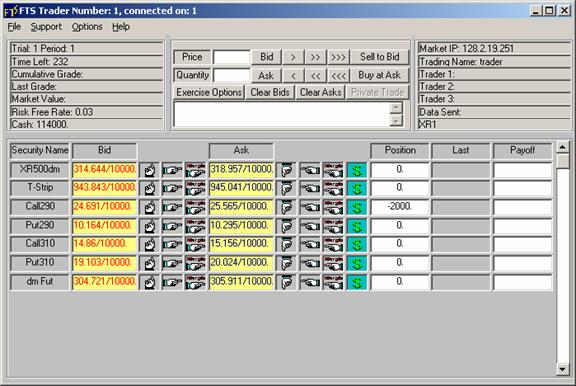This screenshot has width=576, height=386.
Task: Click the plain right-pointing hand in the XR500dm row
Action: (x=172, y=170)
